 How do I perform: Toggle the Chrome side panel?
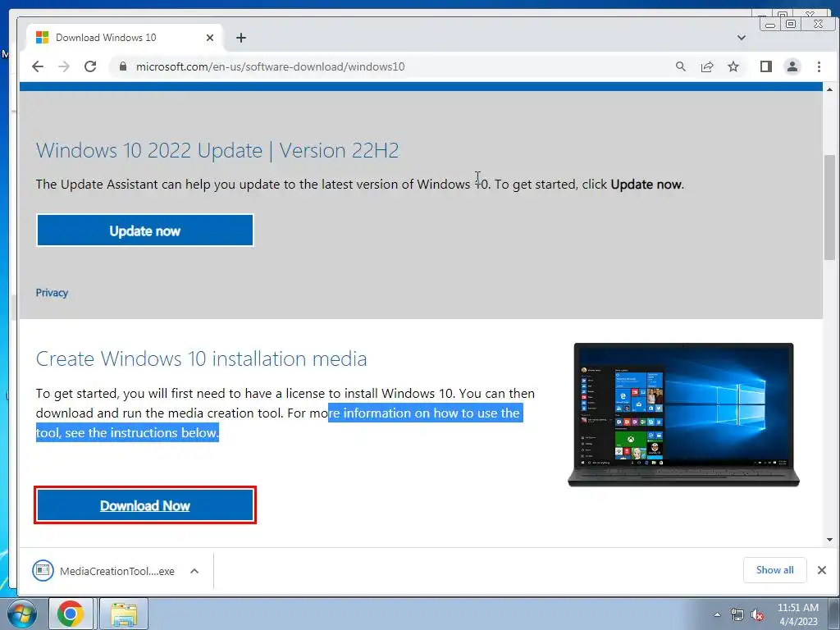(766, 66)
